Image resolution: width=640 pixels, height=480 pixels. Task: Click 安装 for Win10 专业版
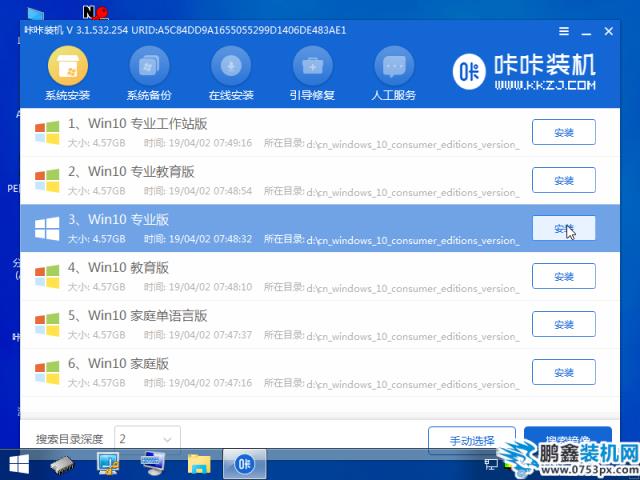tap(563, 228)
